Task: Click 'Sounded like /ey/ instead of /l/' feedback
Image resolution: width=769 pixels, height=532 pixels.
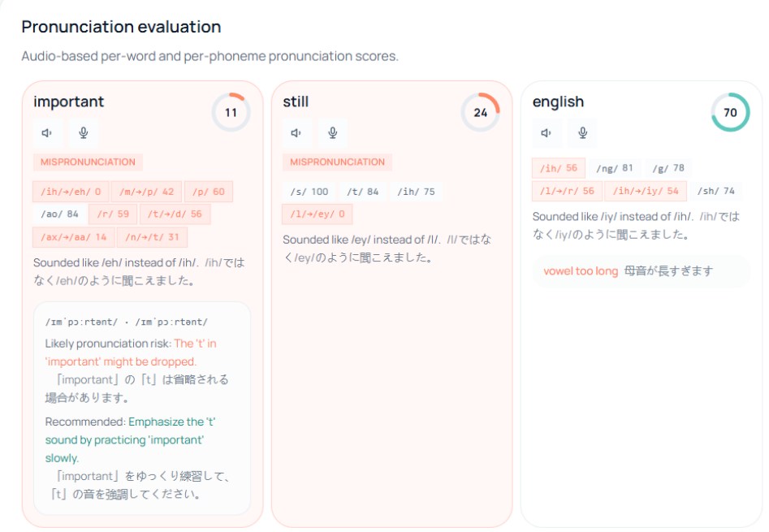Action: click(361, 240)
